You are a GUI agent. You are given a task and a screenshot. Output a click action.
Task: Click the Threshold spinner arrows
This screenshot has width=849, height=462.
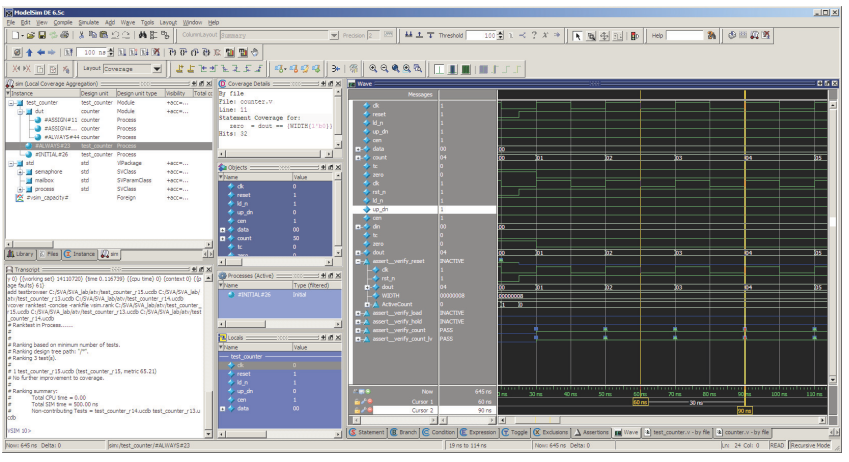pyautogui.click(x=500, y=35)
